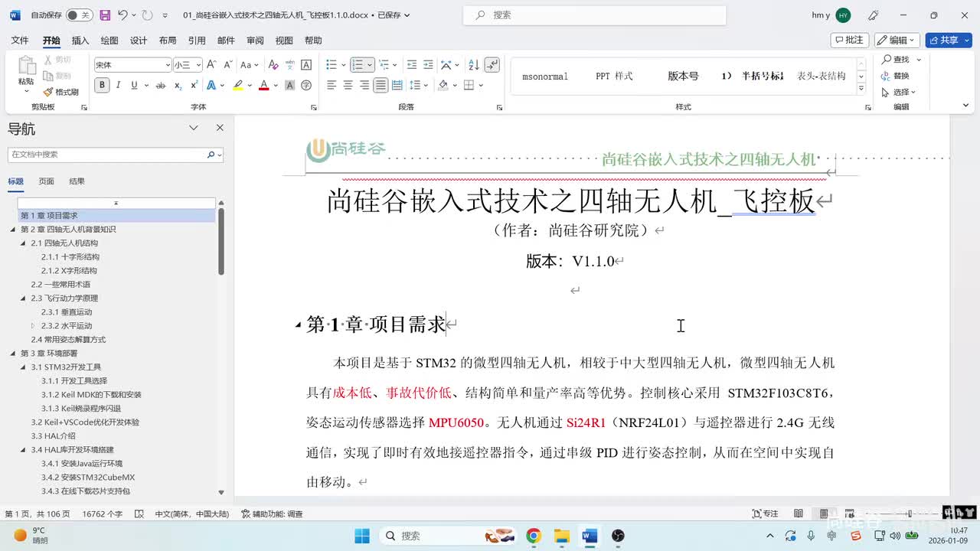Image resolution: width=980 pixels, height=551 pixels.
Task: Click the Redo icon
Action: point(147,15)
